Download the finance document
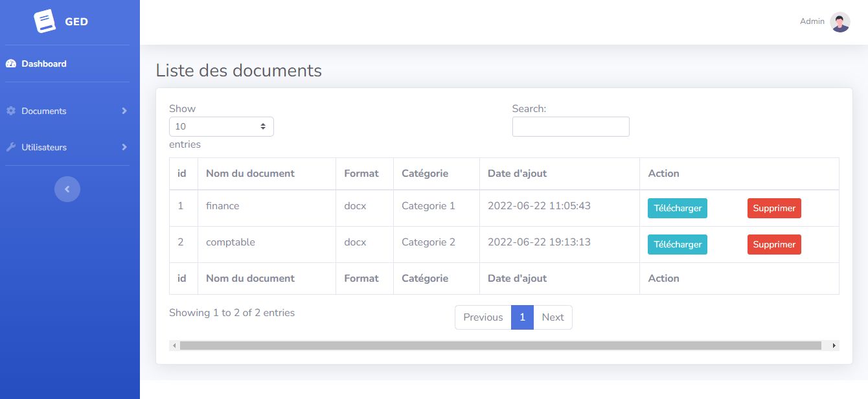The image size is (868, 399). (677, 209)
